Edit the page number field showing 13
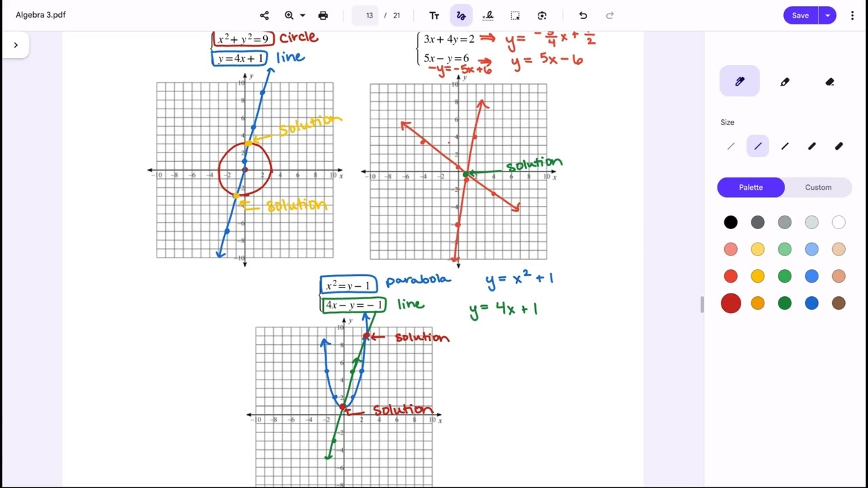The height and width of the screenshot is (488, 868). [x=366, y=15]
